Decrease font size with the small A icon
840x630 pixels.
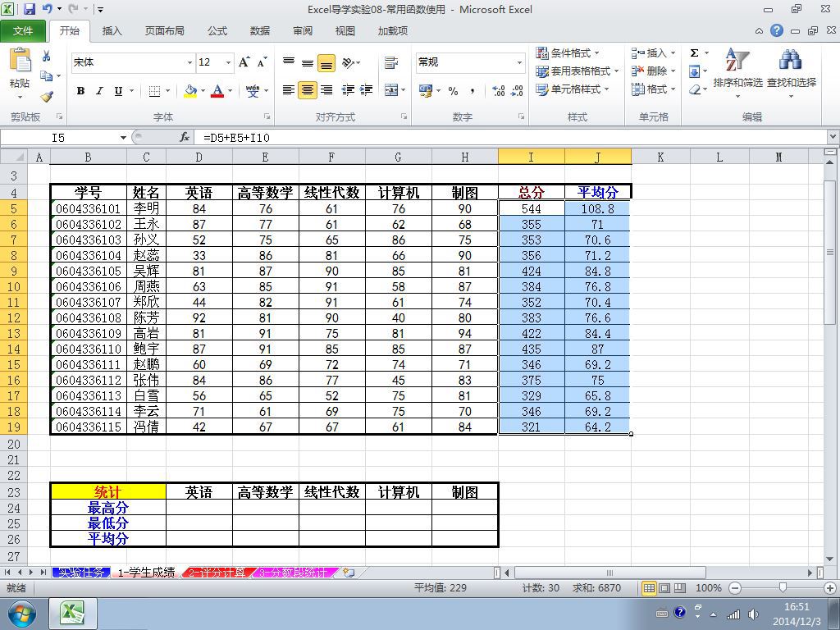click(x=262, y=62)
